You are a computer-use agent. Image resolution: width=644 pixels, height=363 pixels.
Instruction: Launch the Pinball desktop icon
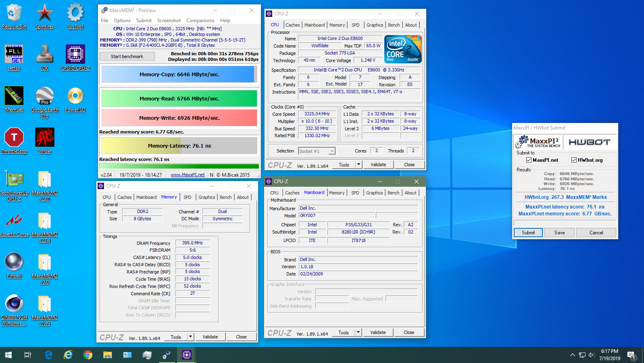tap(14, 265)
